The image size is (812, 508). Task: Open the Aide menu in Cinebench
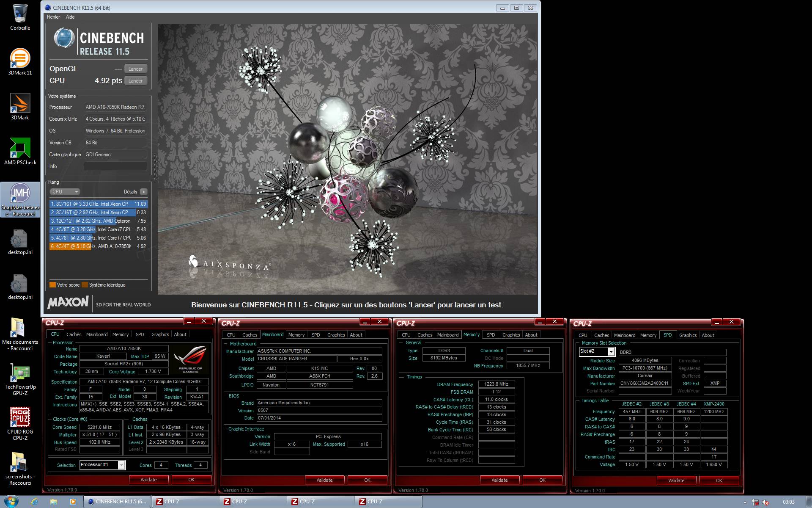tap(70, 17)
